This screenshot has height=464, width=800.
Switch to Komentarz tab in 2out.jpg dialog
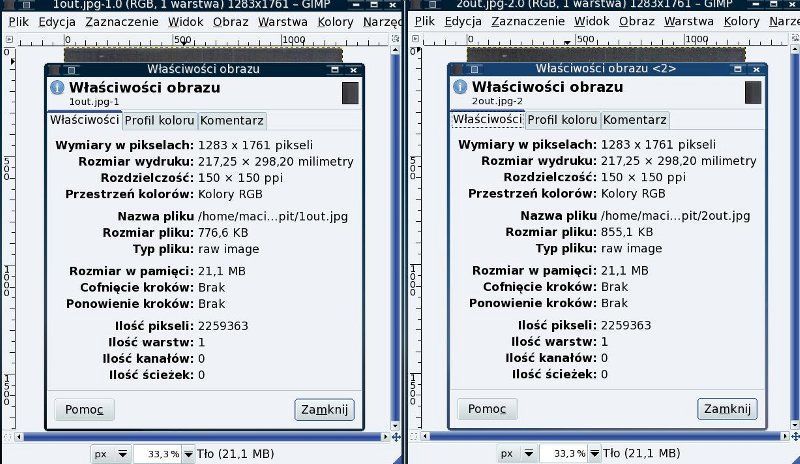coord(635,120)
